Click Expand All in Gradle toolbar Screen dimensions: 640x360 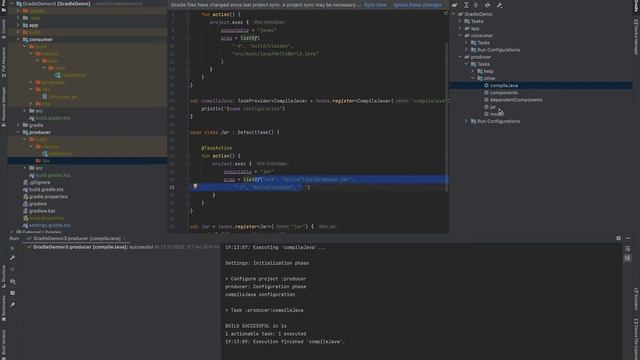pos(466,5)
